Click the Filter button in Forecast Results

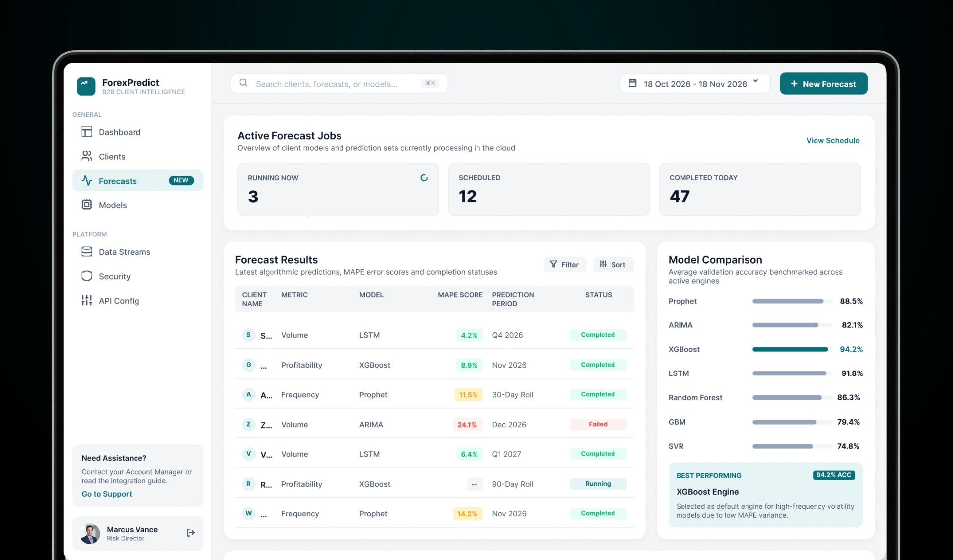point(564,265)
